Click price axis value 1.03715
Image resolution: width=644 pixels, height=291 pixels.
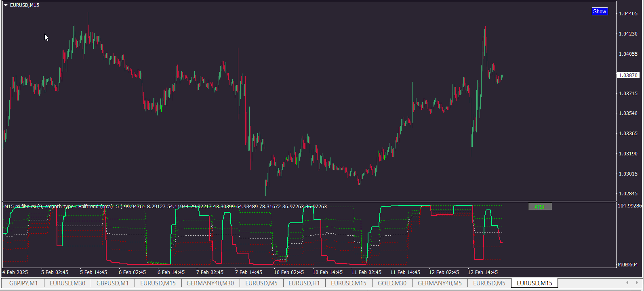tap(628, 94)
